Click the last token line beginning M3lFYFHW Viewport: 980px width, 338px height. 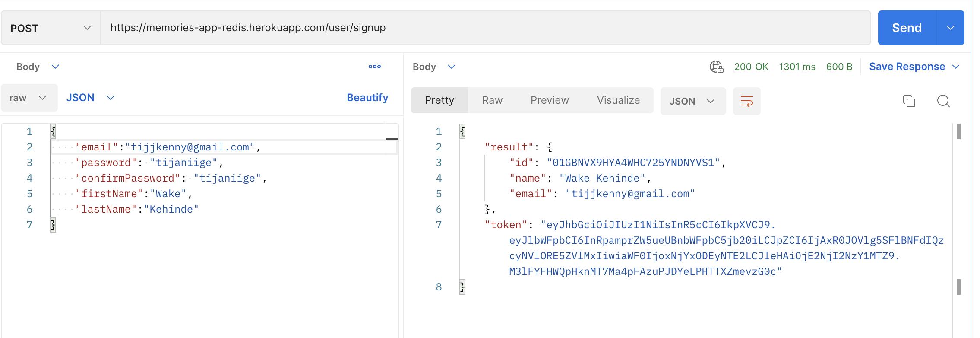[x=645, y=271]
